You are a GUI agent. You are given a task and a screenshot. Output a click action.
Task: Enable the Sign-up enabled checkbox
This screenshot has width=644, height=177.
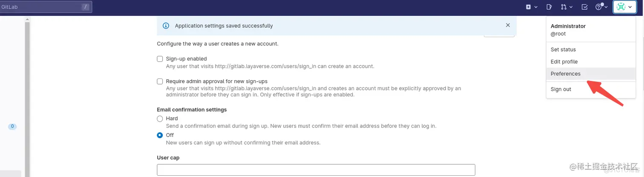pos(160,59)
